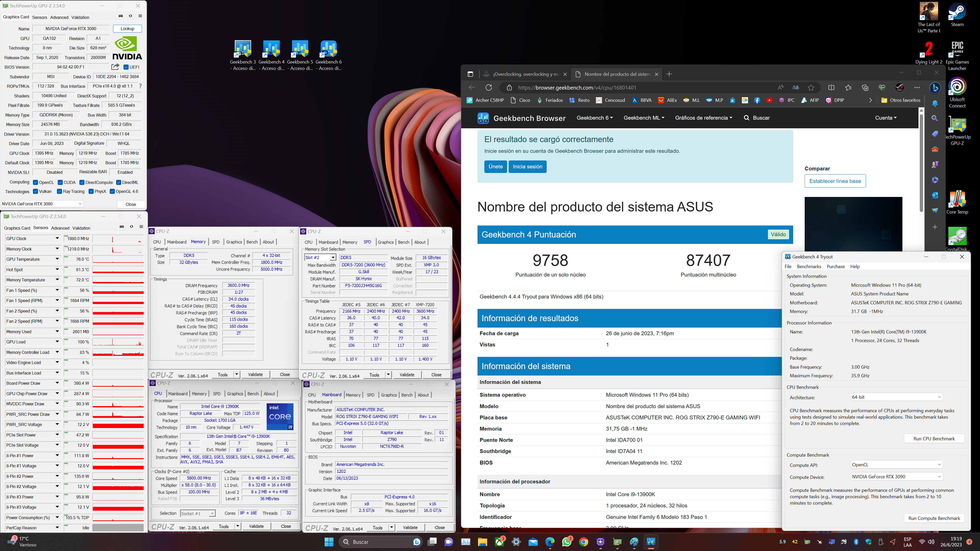This screenshot has width=980, height=551.
Task: Click Windows Start button on taskbar
Action: click(329, 542)
